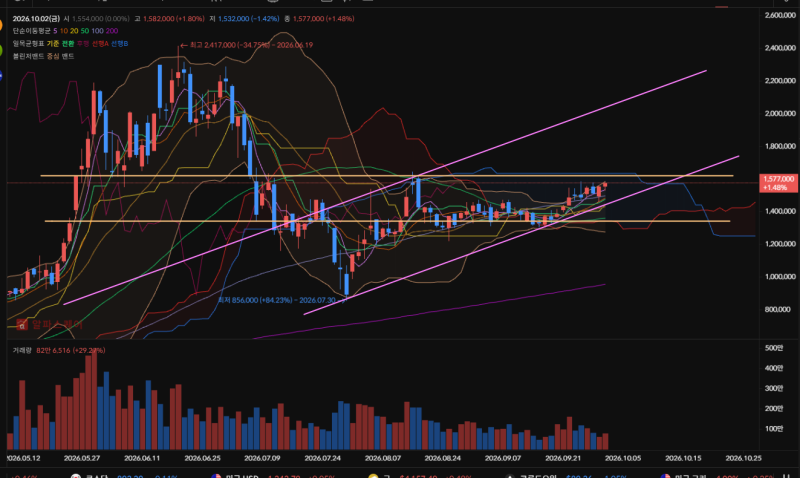This screenshot has width=800, height=478.
Task: Click the 2,000,000 price axis label
Action: click(x=780, y=113)
